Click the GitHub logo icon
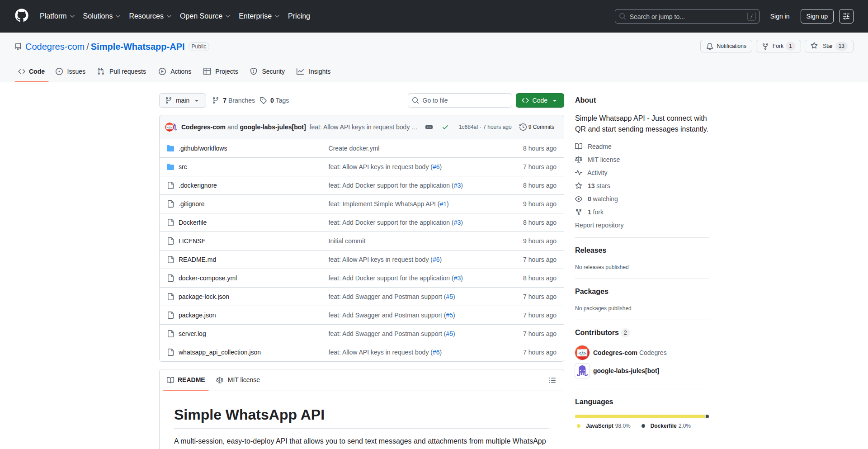 22,16
